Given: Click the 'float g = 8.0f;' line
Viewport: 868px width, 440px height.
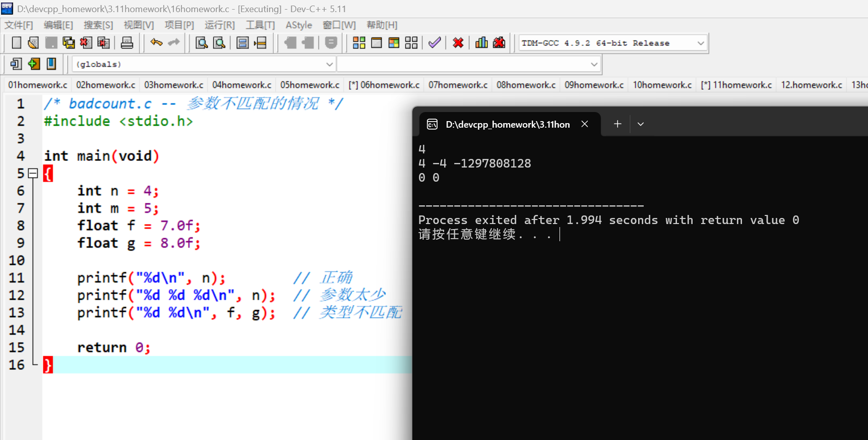Looking at the screenshot, I should 139,243.
